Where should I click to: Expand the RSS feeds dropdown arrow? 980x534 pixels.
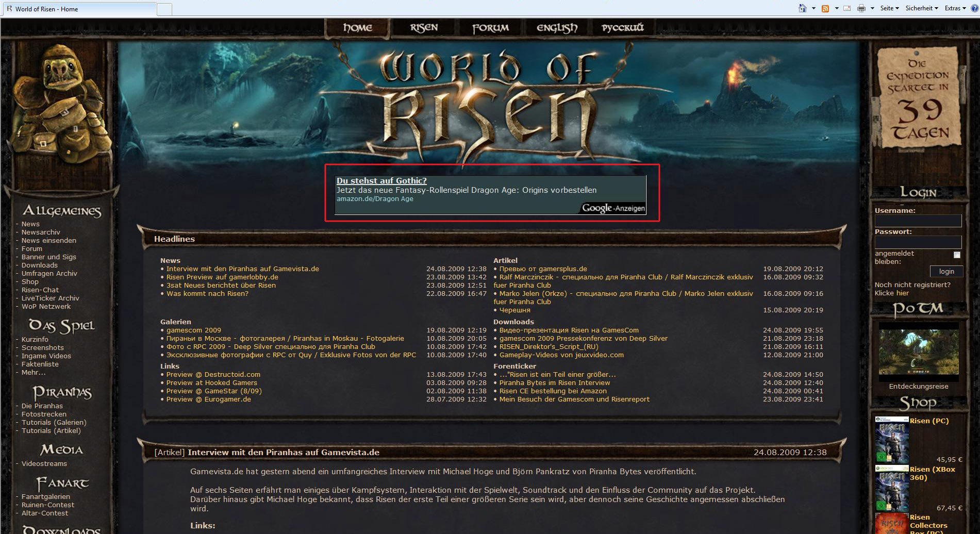[836, 8]
